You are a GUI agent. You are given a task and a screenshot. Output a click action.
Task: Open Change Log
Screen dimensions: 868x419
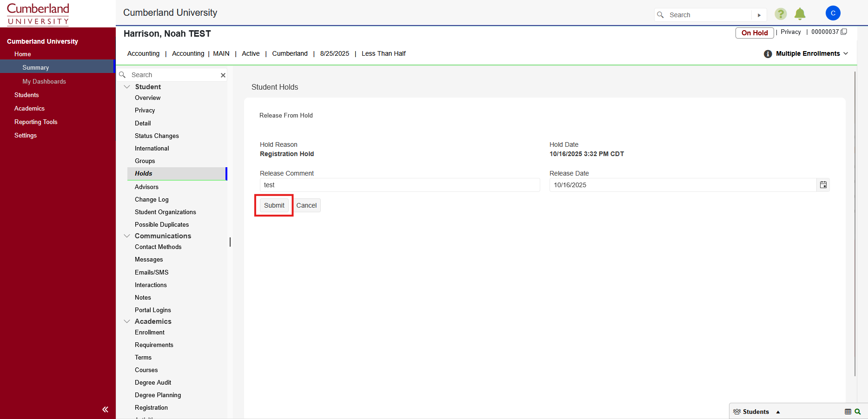pyautogui.click(x=152, y=199)
